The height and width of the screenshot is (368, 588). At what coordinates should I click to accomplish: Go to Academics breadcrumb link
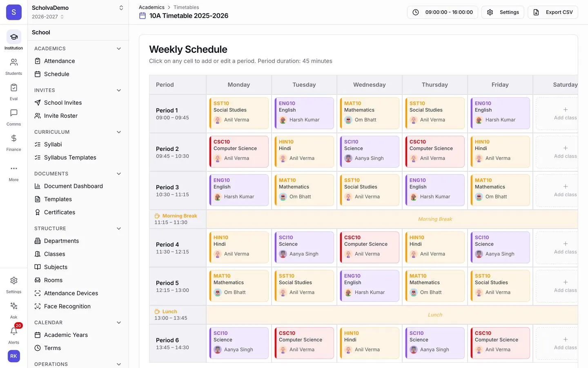(151, 7)
